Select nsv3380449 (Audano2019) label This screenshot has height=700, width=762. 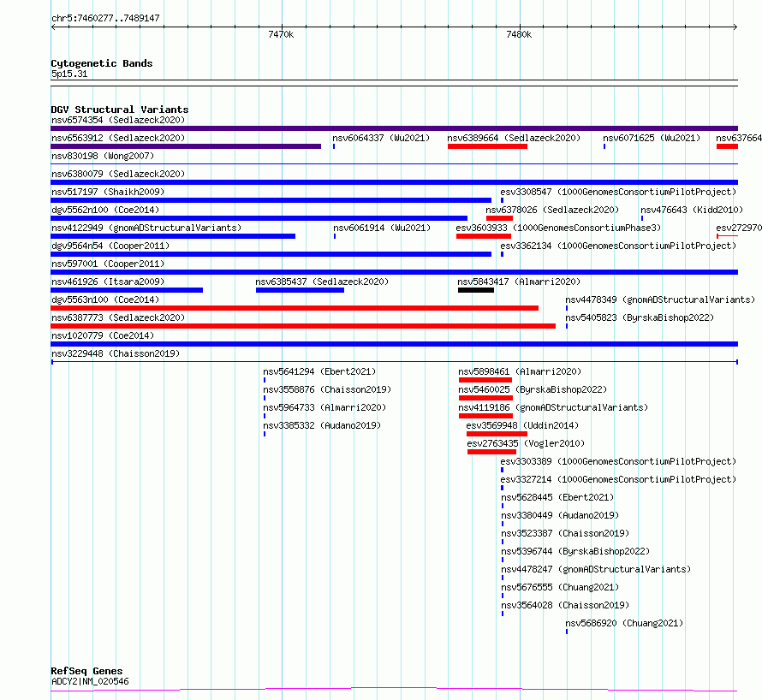pyautogui.click(x=560, y=515)
